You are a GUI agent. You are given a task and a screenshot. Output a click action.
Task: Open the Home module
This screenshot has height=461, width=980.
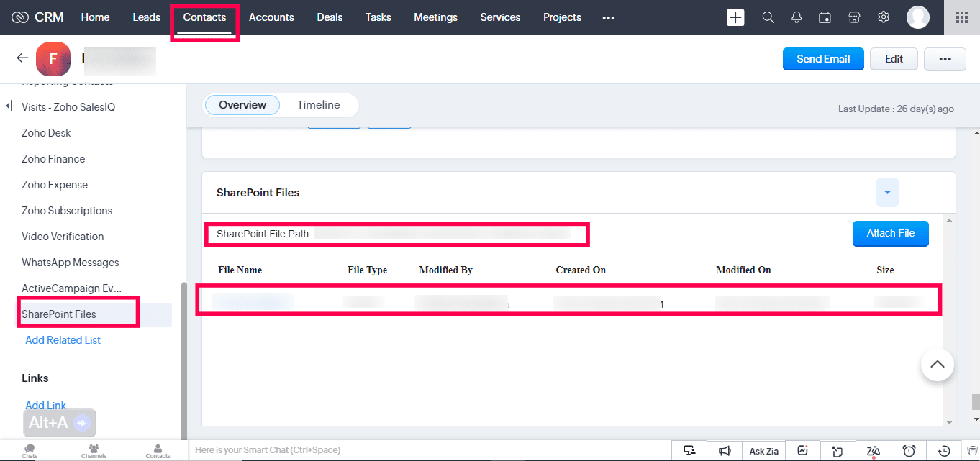tap(95, 17)
